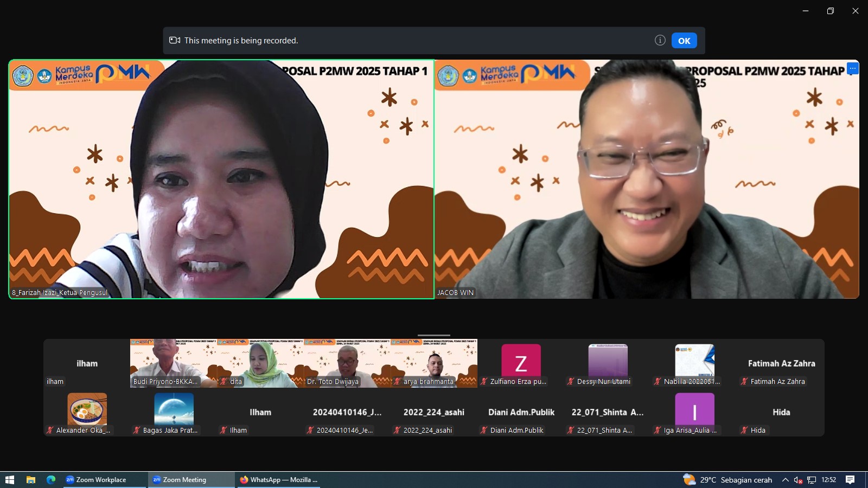Open Windows Start menu
Screen dimensions: 868x488
tap(9, 480)
